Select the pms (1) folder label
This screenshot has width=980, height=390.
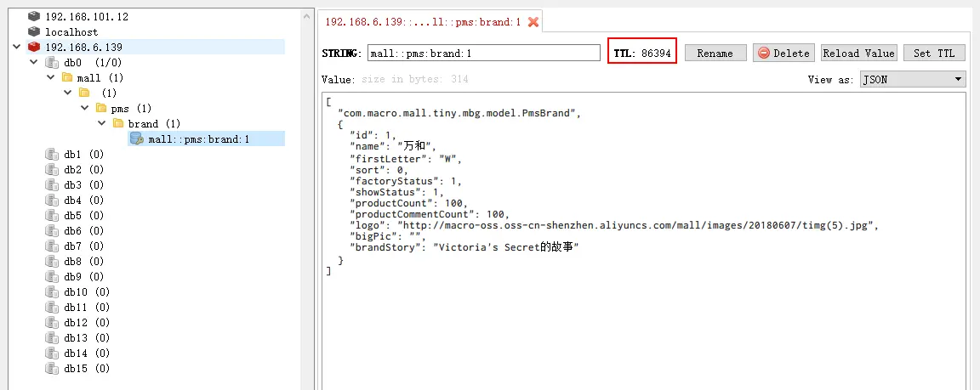(131, 108)
